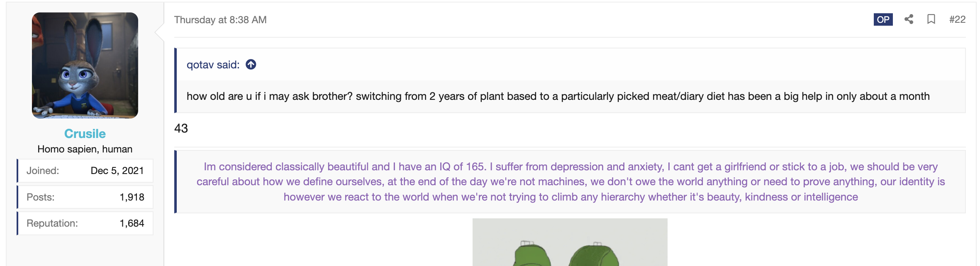
Task: Click the Joined label in user info
Action: tap(43, 171)
